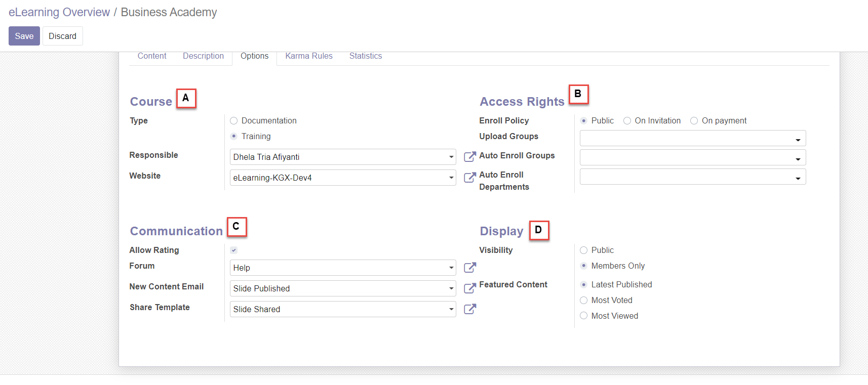
Task: Discard the course changes
Action: (63, 36)
